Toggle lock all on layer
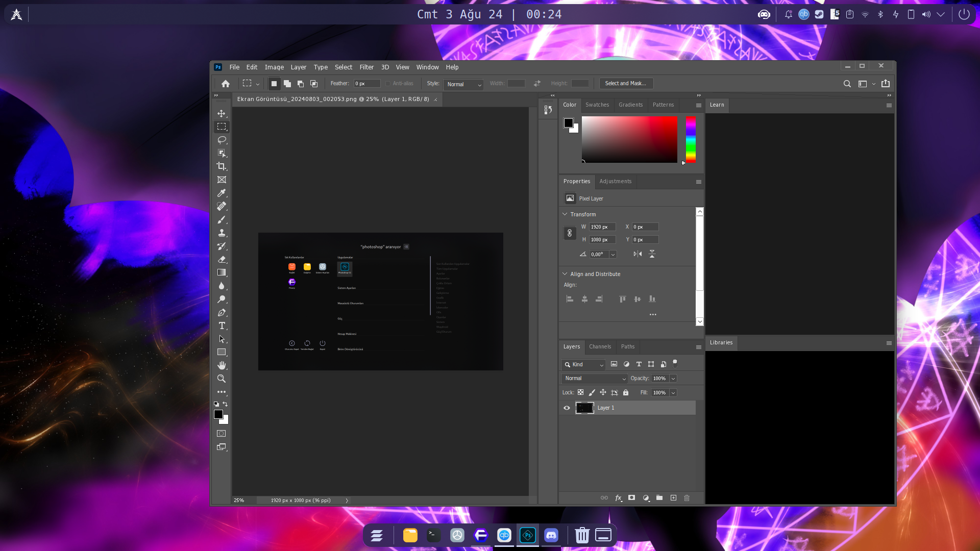The height and width of the screenshot is (551, 980). tap(626, 392)
